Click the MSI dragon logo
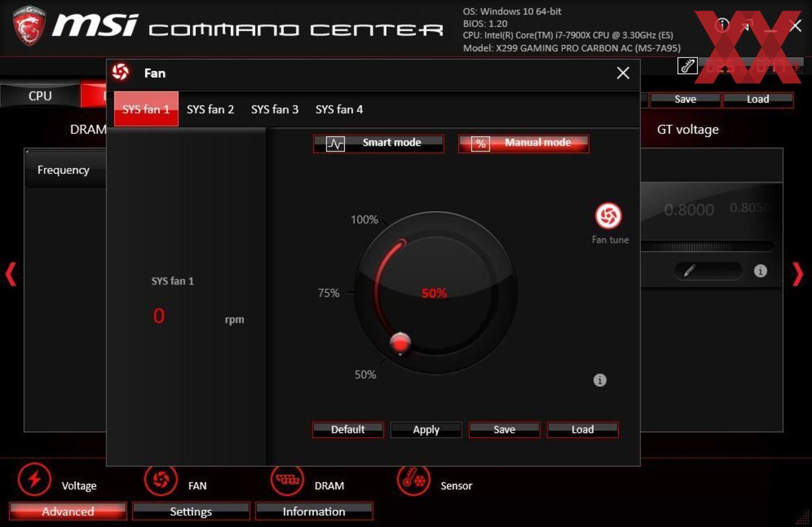This screenshot has height=527, width=812. click(29, 27)
